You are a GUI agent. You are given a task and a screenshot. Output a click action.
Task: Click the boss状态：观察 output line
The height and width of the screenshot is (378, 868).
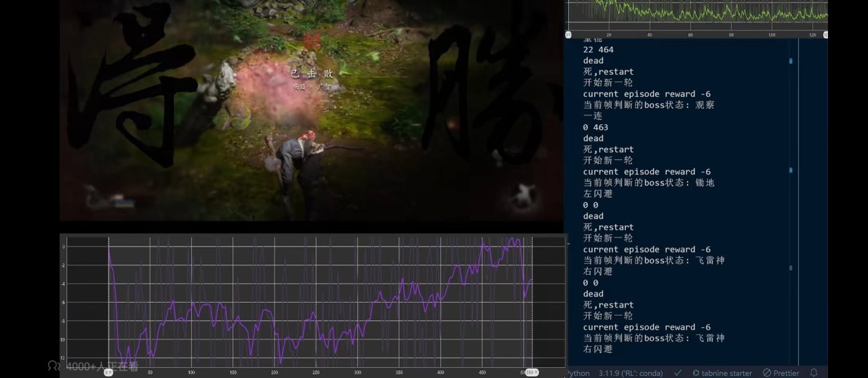click(x=649, y=105)
